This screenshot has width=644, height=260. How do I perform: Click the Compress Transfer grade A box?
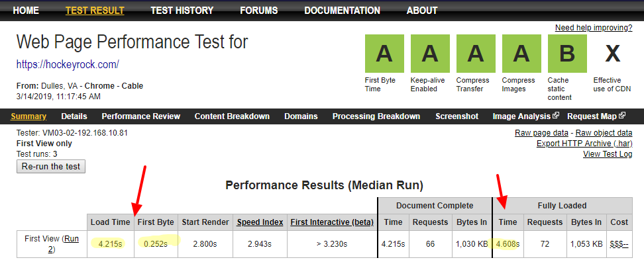476,54
